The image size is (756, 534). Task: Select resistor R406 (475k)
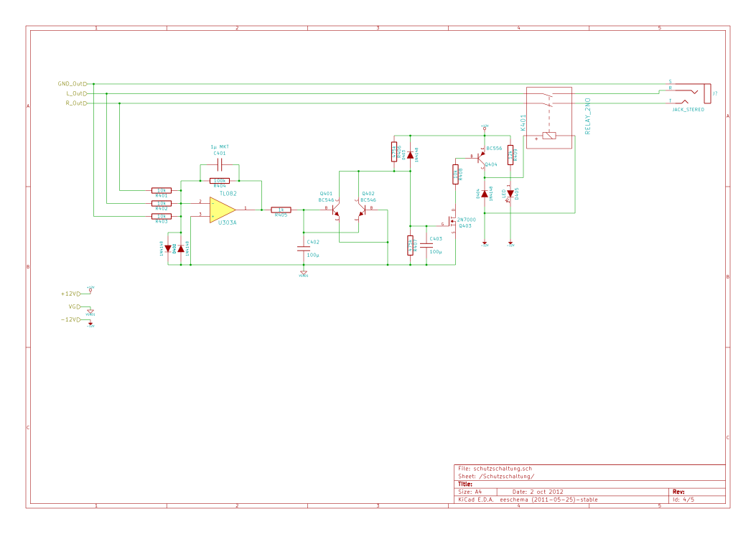coord(394,152)
